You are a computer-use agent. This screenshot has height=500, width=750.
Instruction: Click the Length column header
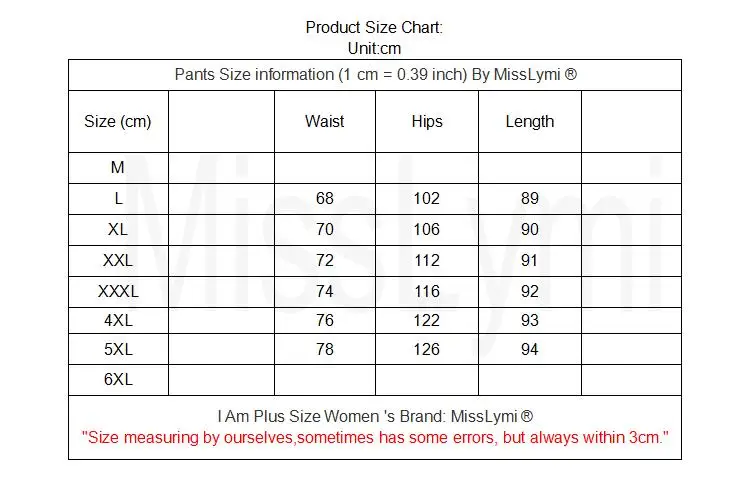point(529,122)
